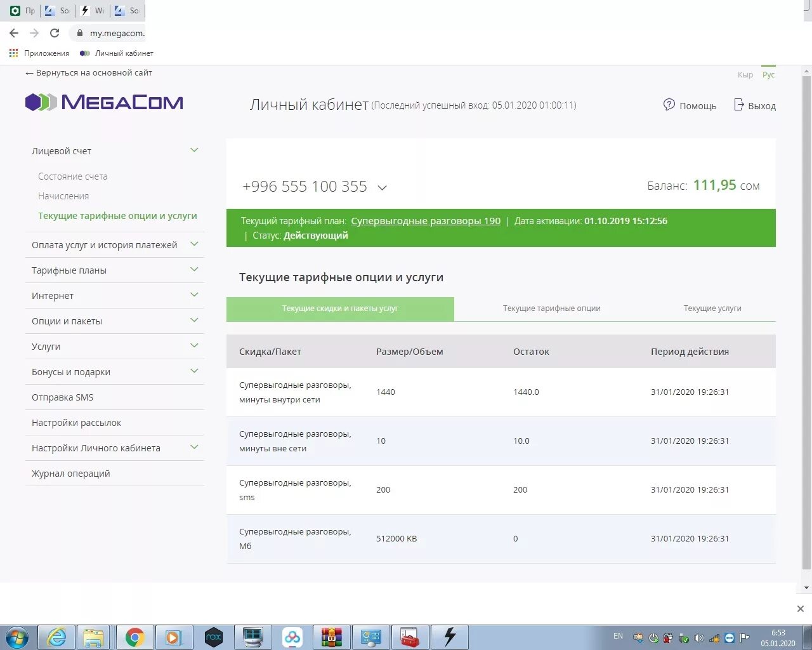Image resolution: width=812 pixels, height=650 pixels.
Task: Click the 1440.0 remaining minutes value
Action: pos(526,392)
